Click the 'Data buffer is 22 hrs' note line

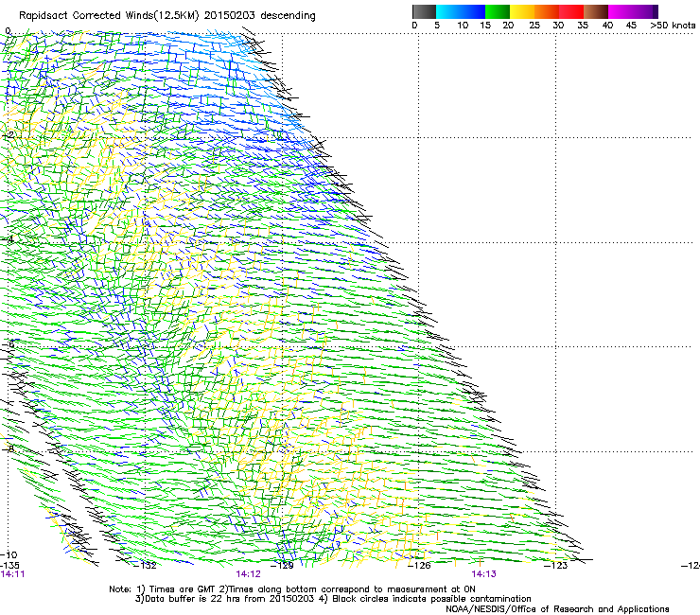(x=333, y=599)
